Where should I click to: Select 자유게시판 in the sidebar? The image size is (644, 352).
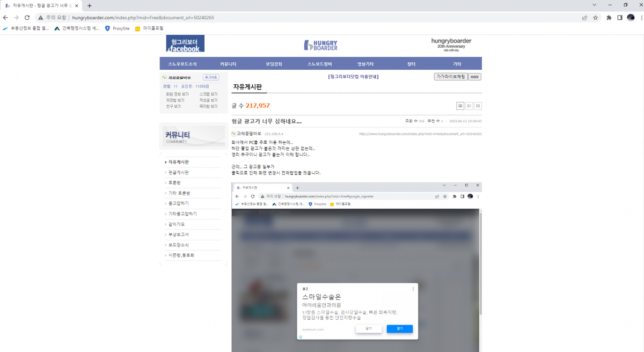click(179, 162)
